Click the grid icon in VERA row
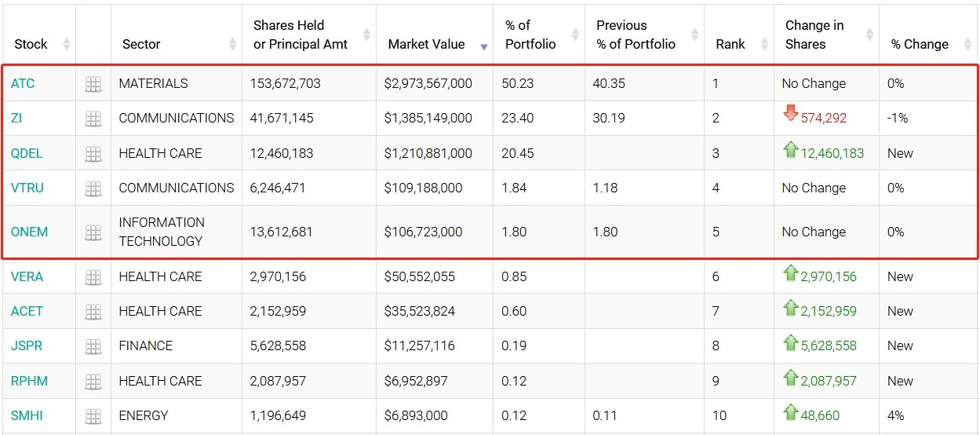980x435 pixels. click(x=93, y=277)
